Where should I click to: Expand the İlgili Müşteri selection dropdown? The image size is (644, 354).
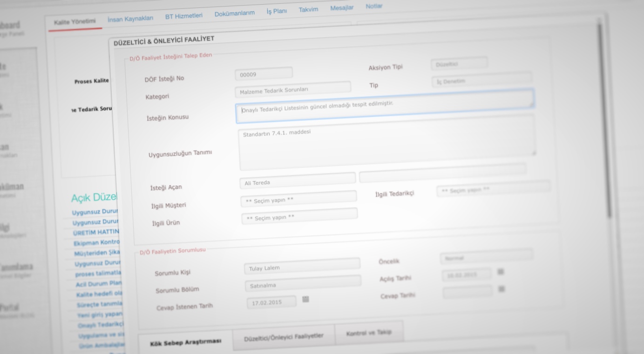(298, 199)
